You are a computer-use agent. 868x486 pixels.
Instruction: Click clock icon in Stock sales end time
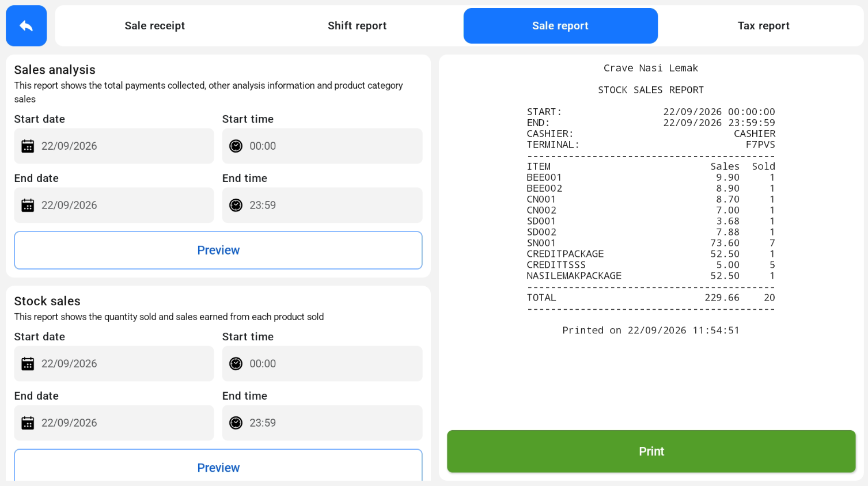(x=236, y=423)
